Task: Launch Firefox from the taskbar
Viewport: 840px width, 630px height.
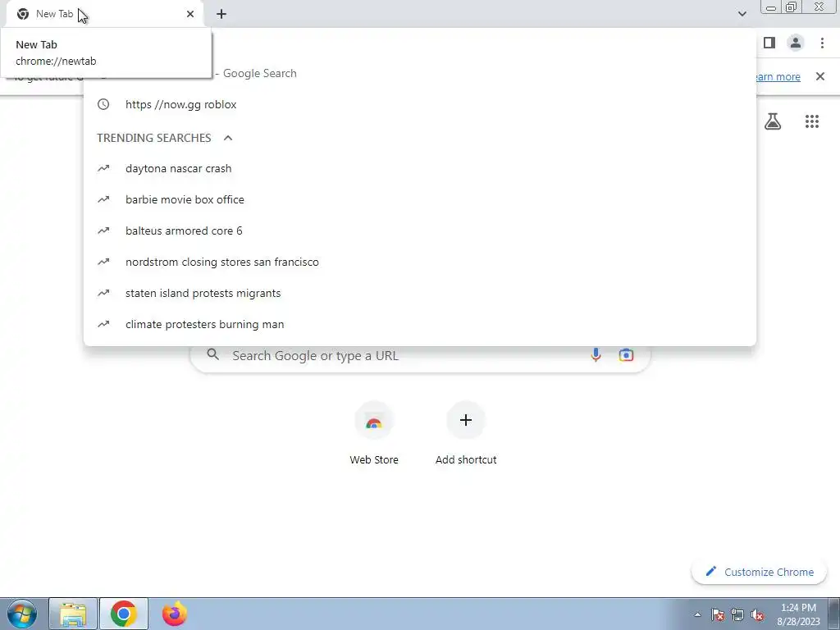Action: point(175,614)
